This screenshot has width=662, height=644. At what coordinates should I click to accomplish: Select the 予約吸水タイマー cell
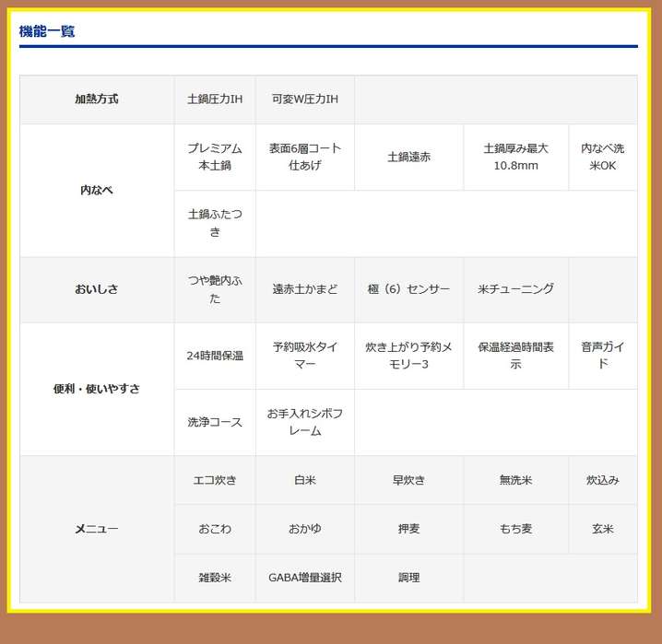coord(305,356)
